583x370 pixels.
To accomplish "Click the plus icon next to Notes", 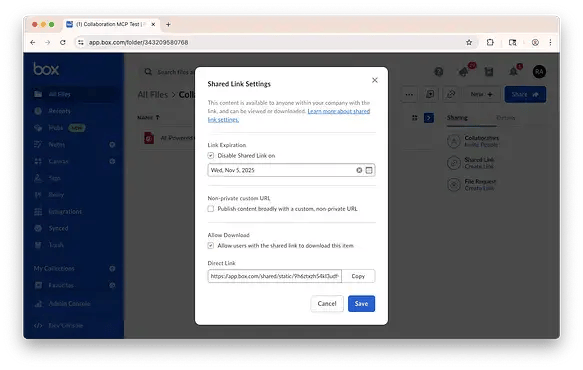I will point(112,144).
